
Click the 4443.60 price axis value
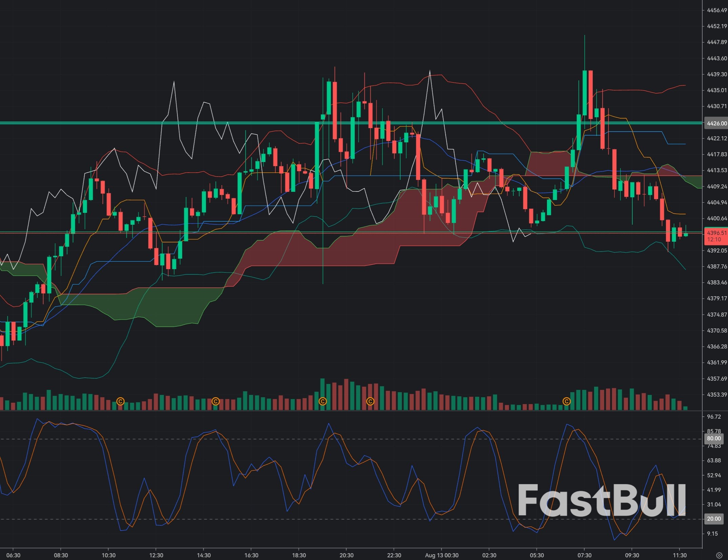click(x=717, y=58)
